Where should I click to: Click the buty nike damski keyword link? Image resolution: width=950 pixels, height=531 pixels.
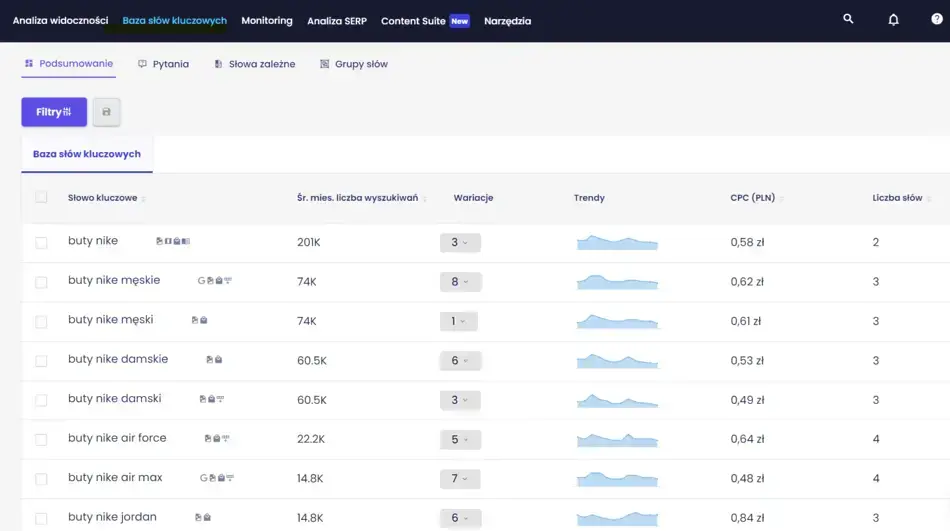(114, 398)
